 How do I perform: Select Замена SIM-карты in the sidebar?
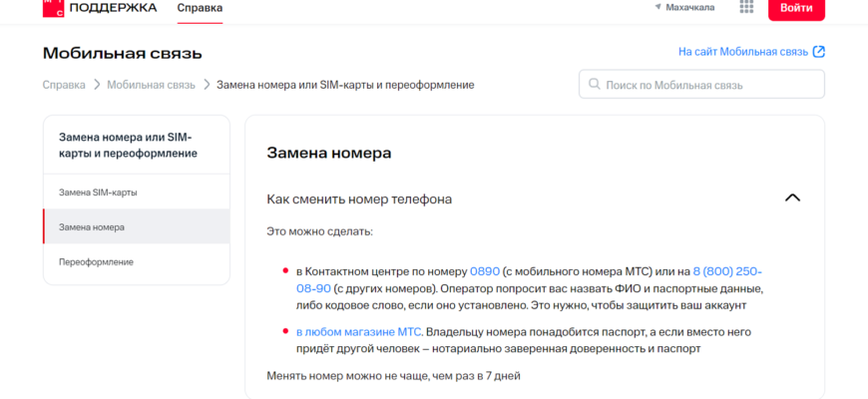(x=137, y=193)
